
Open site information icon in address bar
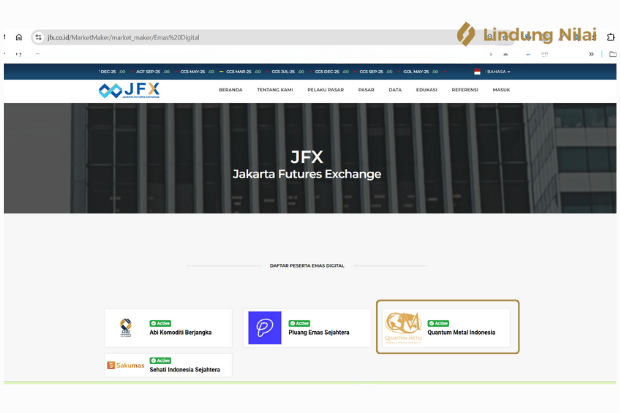(38, 37)
